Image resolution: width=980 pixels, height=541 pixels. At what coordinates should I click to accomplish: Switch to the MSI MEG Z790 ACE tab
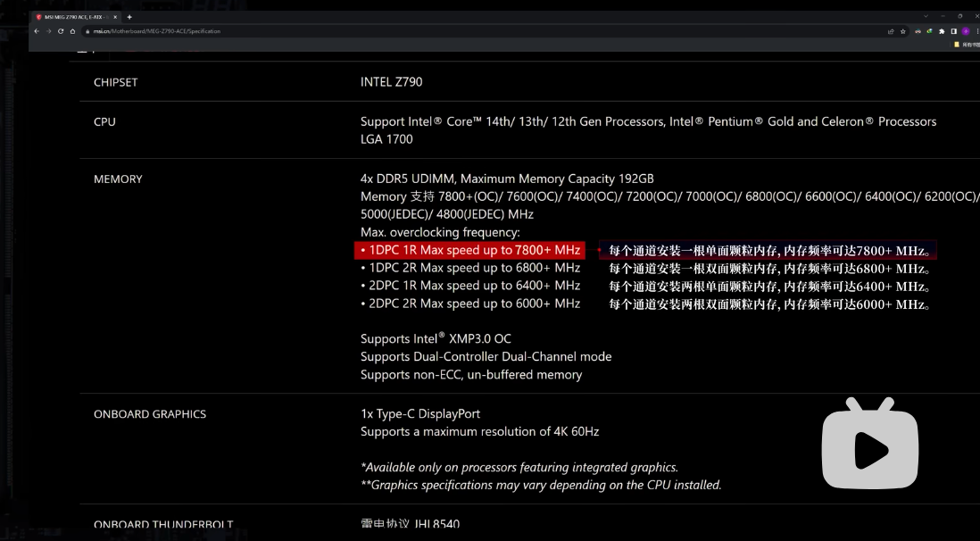tap(76, 17)
